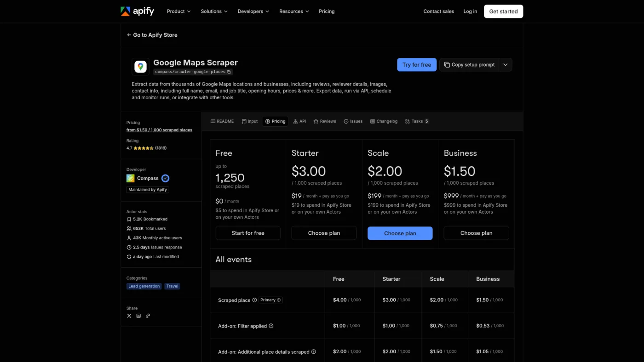This screenshot has width=644, height=362.
Task: Go back to Apify Store
Action: (x=152, y=35)
